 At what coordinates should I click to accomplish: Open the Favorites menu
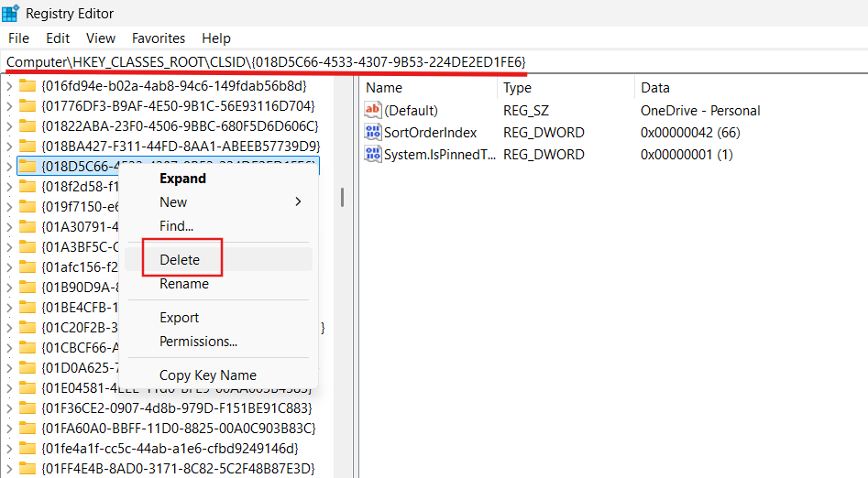click(x=159, y=38)
